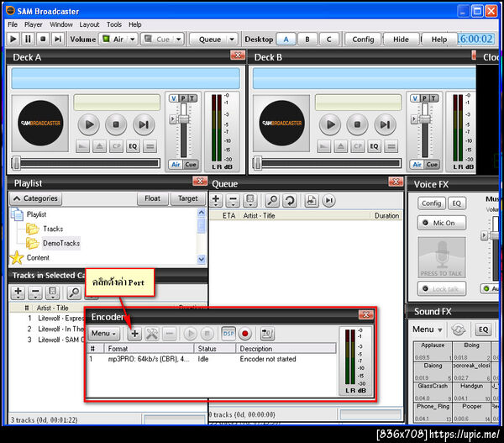Add track in Tracks in Selected Category
The image size is (504, 443).
[x=18, y=293]
